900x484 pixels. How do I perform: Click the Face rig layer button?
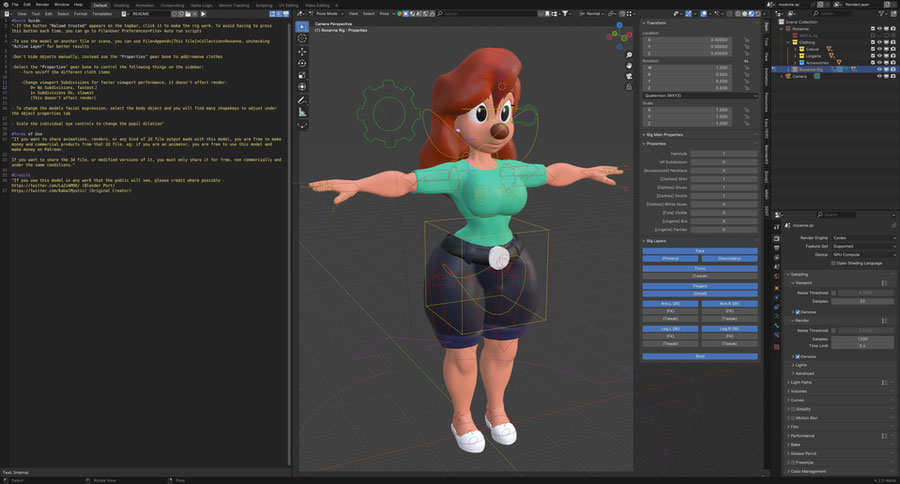(700, 251)
